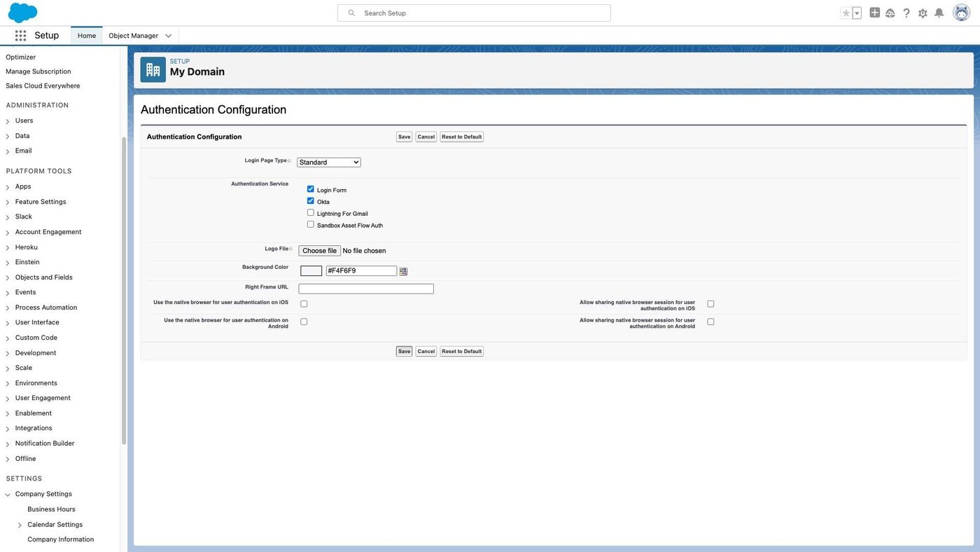Open the Development sidebar item

click(36, 353)
